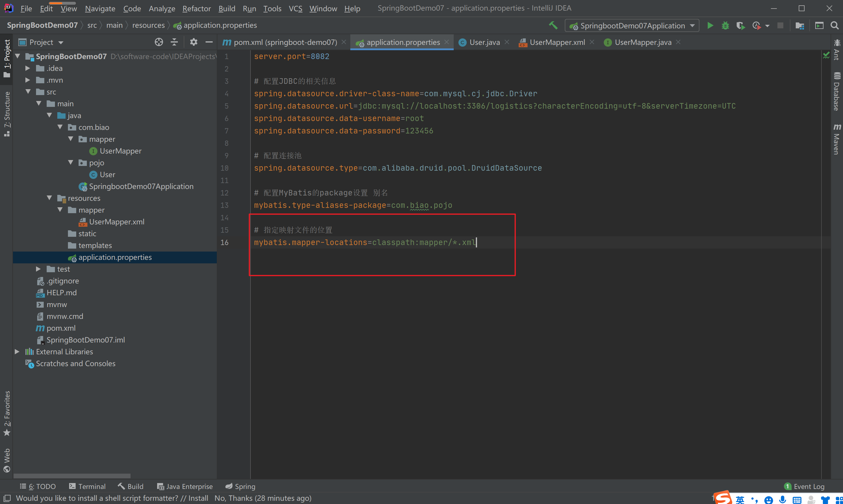Screen dimensions: 843x504
Task: Switch to the UserMapper.xml tab
Action: pyautogui.click(x=557, y=42)
